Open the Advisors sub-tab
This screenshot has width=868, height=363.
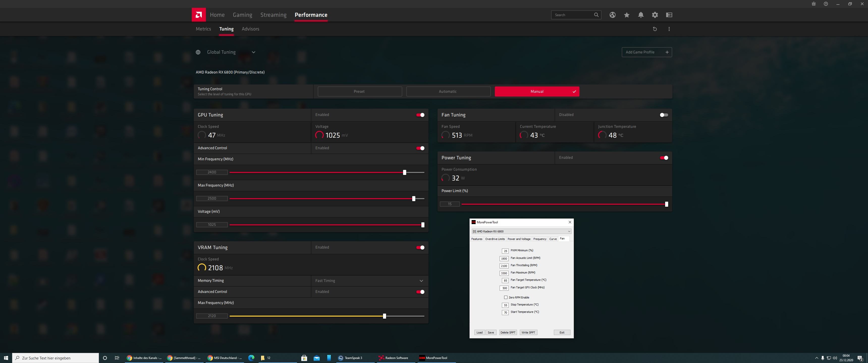click(250, 29)
